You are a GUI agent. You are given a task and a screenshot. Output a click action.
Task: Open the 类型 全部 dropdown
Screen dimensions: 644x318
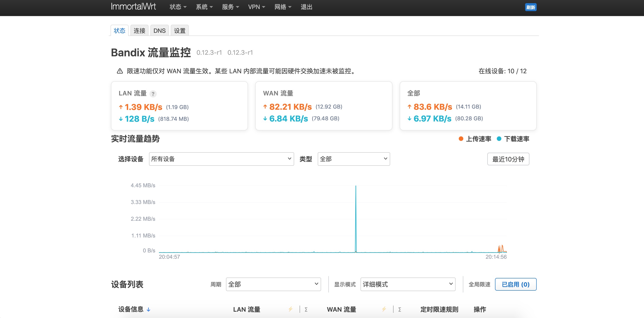[x=353, y=159]
